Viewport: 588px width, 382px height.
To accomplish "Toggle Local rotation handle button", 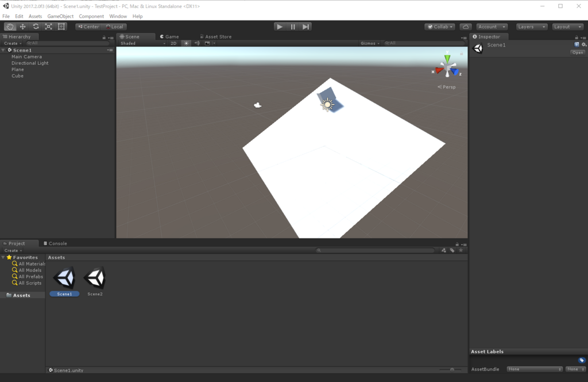I will (114, 26).
